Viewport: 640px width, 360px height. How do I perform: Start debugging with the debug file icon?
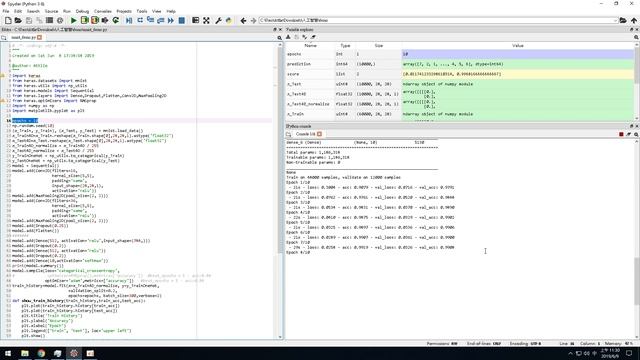click(129, 20)
